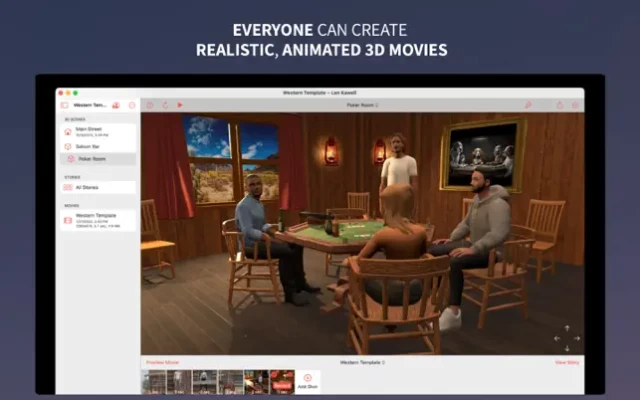Viewport: 640px width, 400px height.
Task: Click the circular refresh arrow icon
Action: click(165, 105)
